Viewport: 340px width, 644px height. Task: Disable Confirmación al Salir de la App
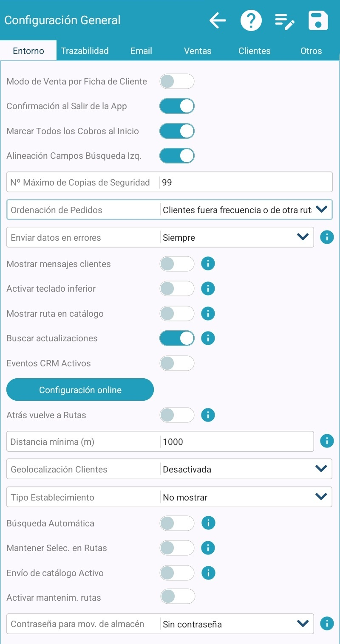coord(177,106)
